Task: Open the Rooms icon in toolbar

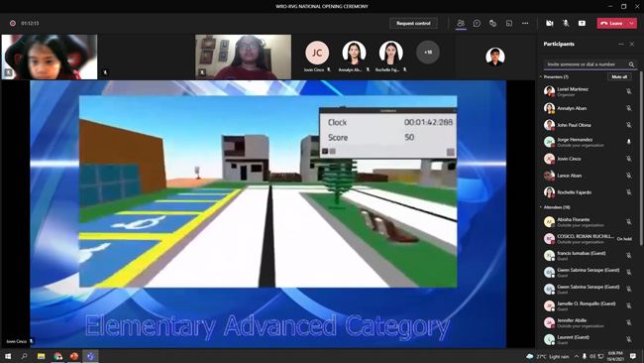Action: point(509,24)
